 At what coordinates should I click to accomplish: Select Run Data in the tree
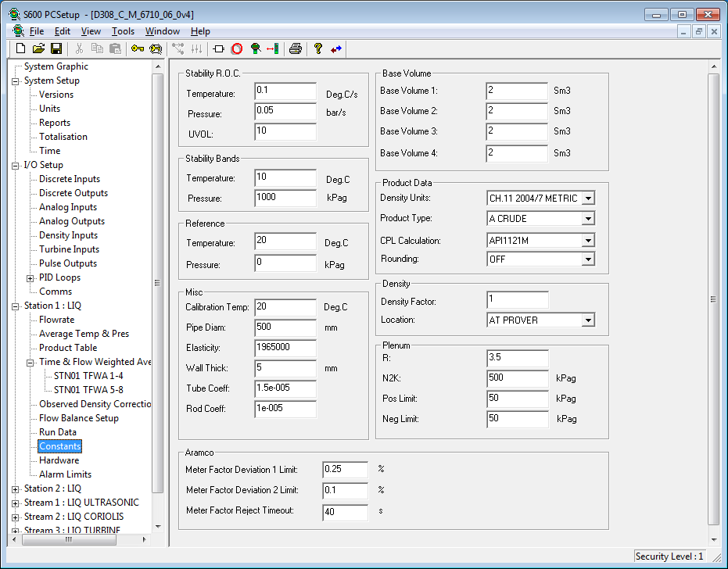pyautogui.click(x=58, y=432)
